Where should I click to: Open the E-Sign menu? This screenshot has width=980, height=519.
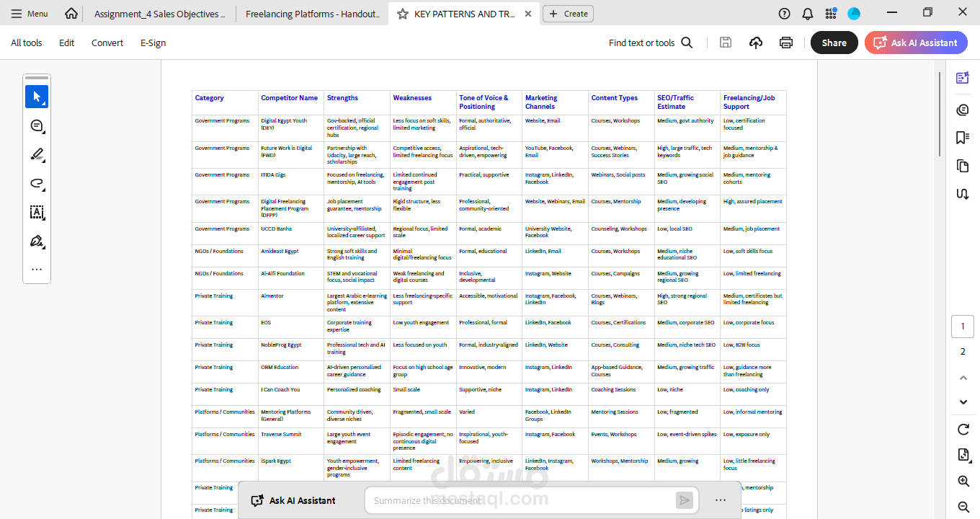(x=153, y=43)
